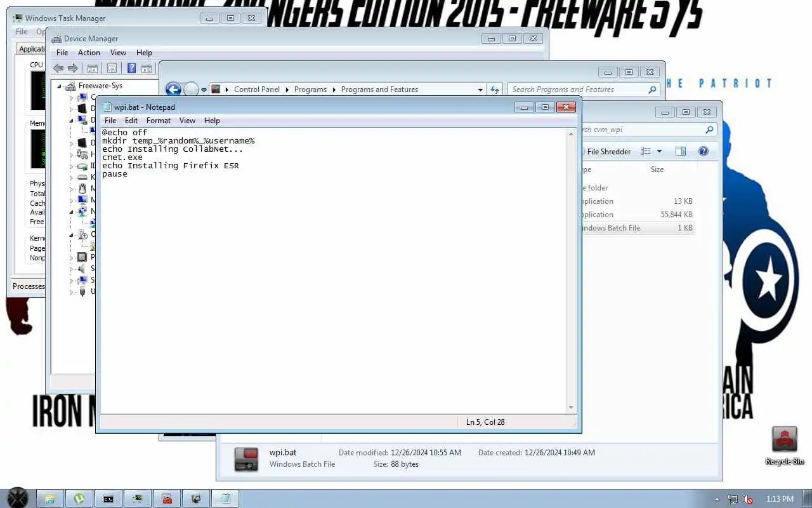Place cursor on the pause line in Notepad
812x508 pixels.
(115, 174)
